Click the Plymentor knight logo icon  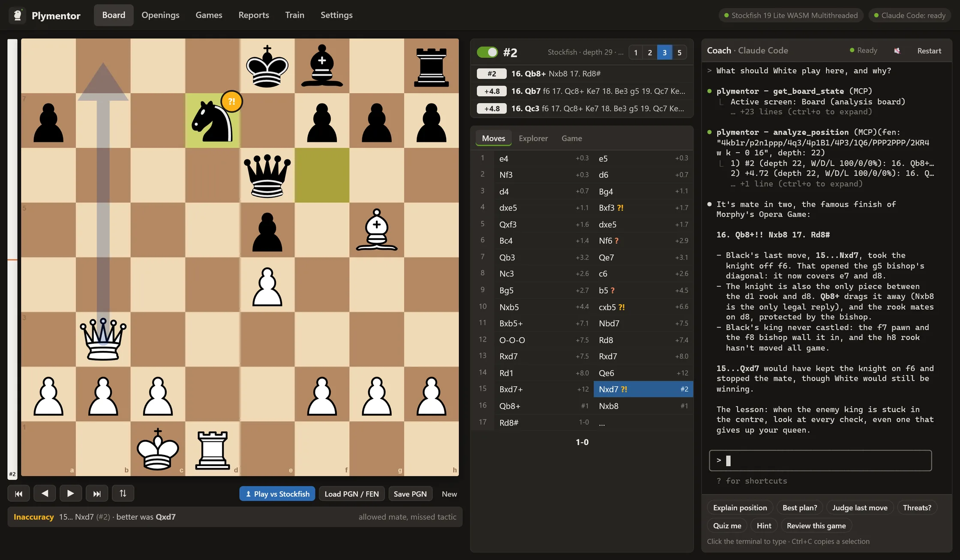point(18,15)
